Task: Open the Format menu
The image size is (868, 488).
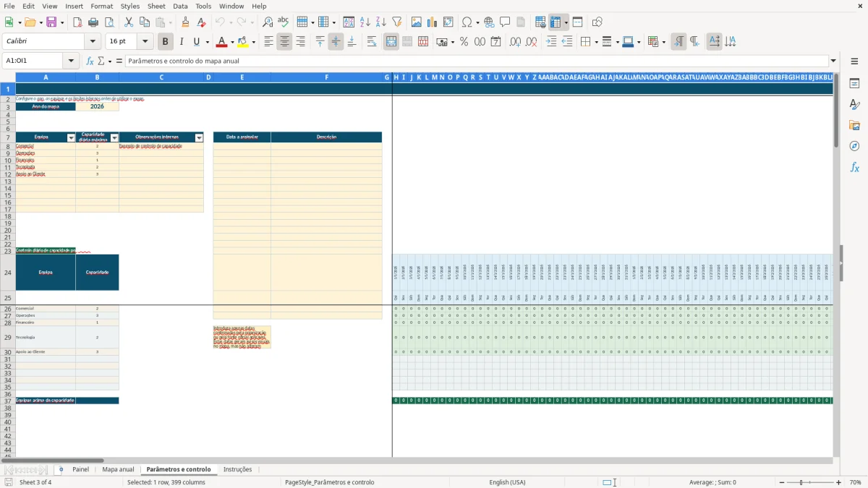Action: pyautogui.click(x=101, y=6)
